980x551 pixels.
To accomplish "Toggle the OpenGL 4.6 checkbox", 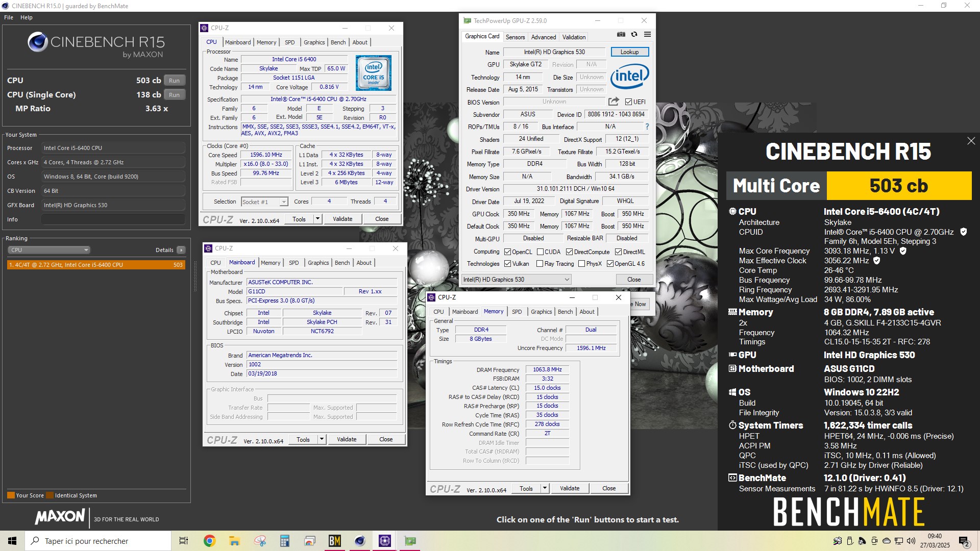I will (x=610, y=264).
